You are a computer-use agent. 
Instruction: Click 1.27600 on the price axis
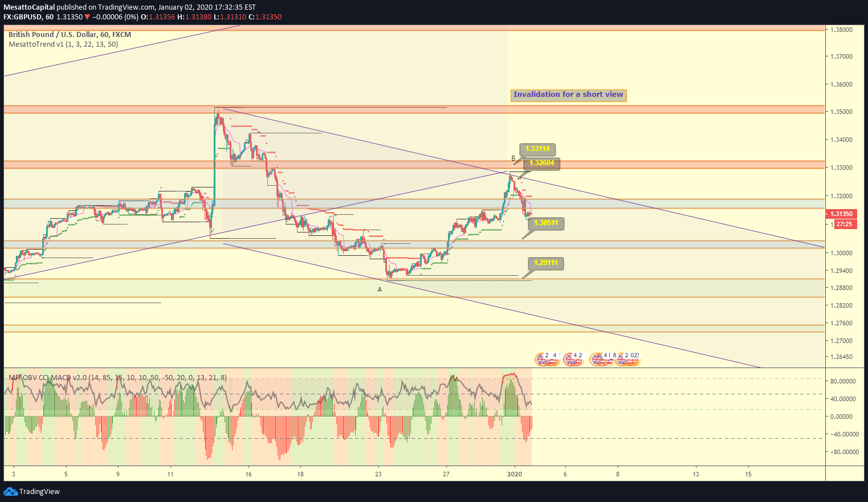click(x=841, y=323)
